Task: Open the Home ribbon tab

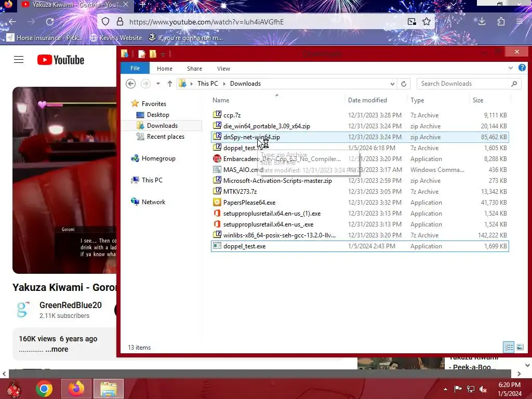Action: coord(165,69)
